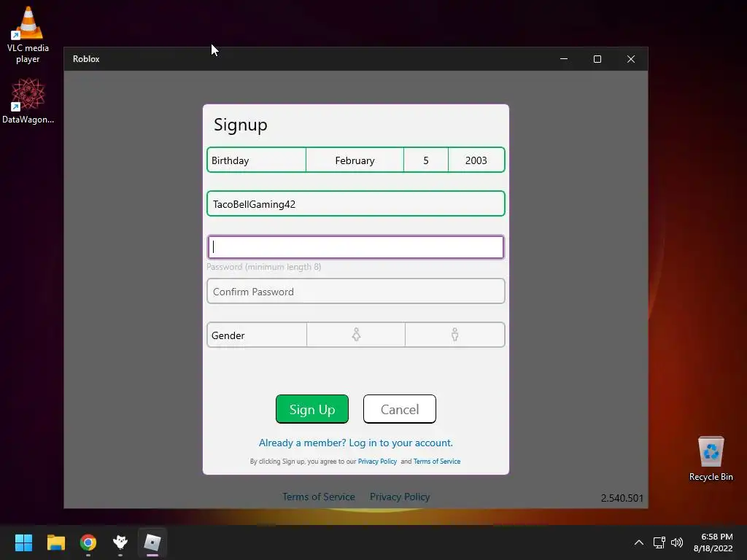Open Google Chrome from the taskbar
Image resolution: width=747 pixels, height=560 pixels.
coord(88,542)
